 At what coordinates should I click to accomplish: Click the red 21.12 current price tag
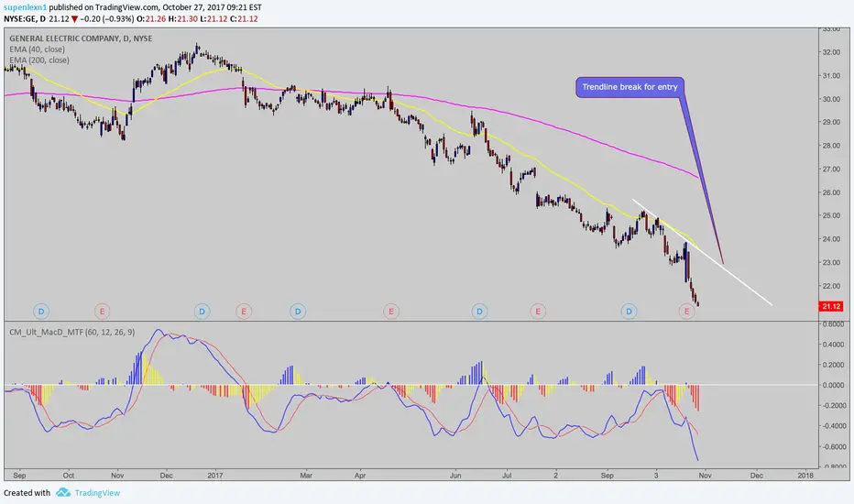pyautogui.click(x=831, y=306)
